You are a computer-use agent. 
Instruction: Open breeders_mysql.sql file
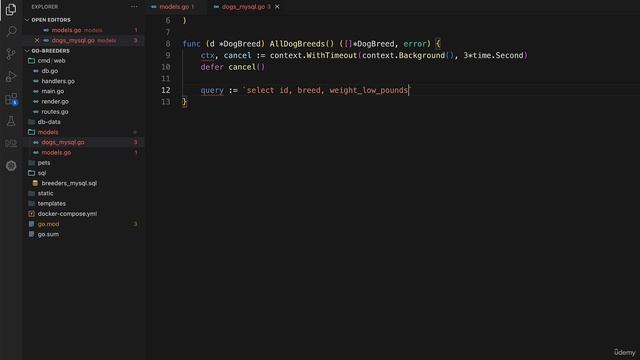(69, 183)
